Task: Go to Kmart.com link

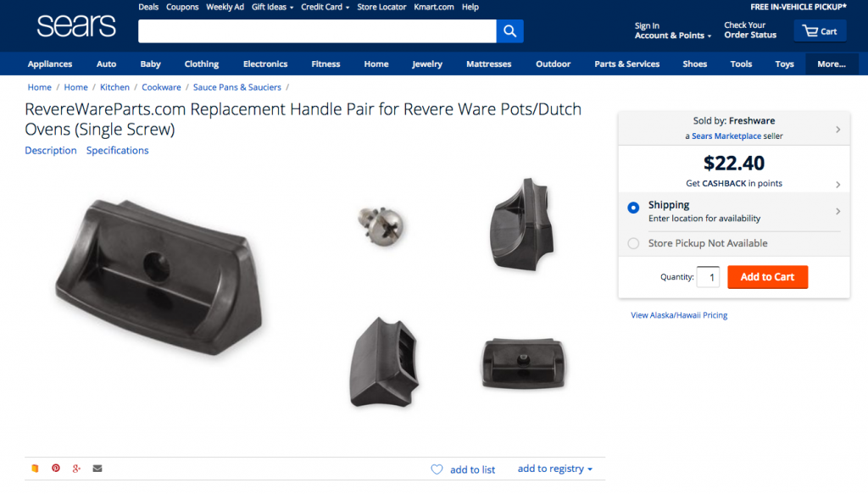Action: click(433, 7)
